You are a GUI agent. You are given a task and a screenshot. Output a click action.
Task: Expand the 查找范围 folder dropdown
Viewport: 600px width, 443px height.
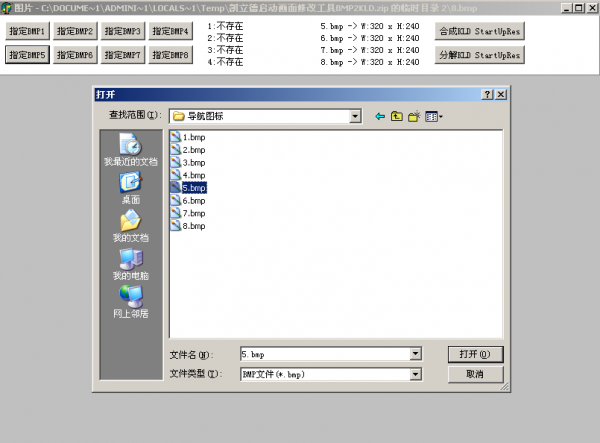(x=355, y=116)
